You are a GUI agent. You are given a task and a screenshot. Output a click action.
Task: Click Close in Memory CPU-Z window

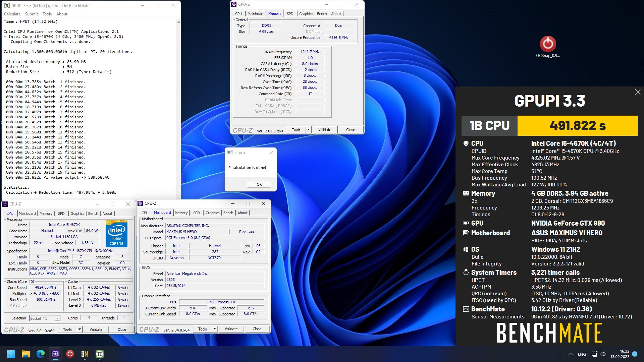pos(351,130)
